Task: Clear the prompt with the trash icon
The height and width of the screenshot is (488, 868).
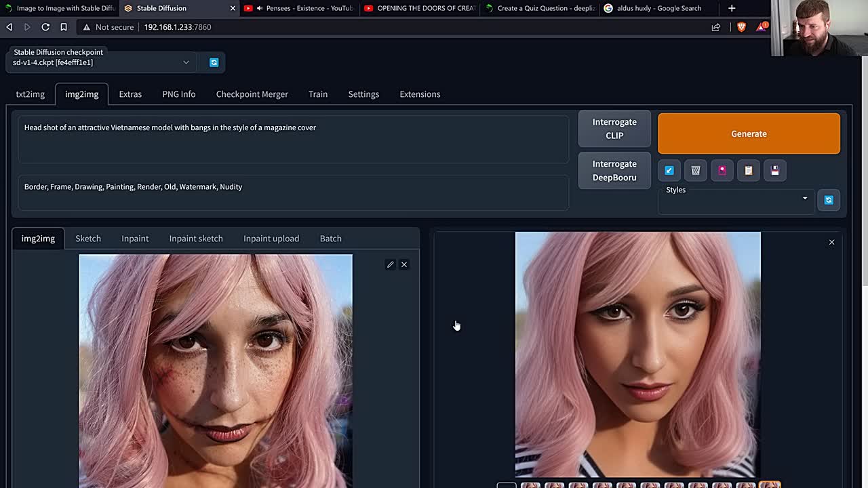Action: click(x=696, y=170)
